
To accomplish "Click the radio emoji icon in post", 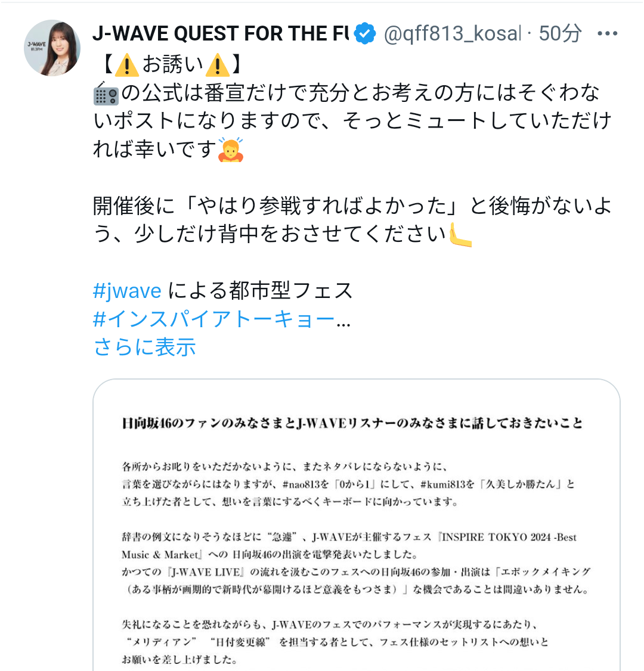I will (x=106, y=94).
